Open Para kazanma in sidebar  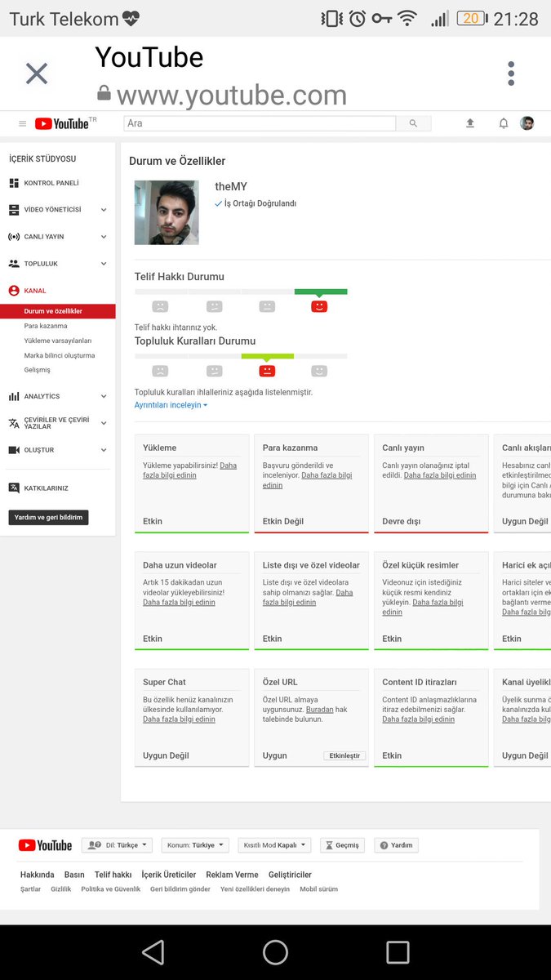[46, 326]
